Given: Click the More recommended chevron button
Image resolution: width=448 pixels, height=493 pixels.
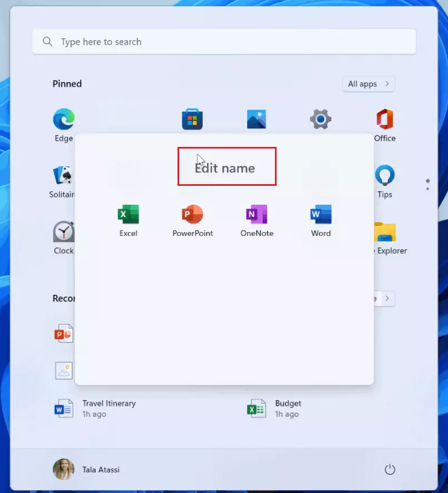Looking at the screenshot, I should click(387, 298).
